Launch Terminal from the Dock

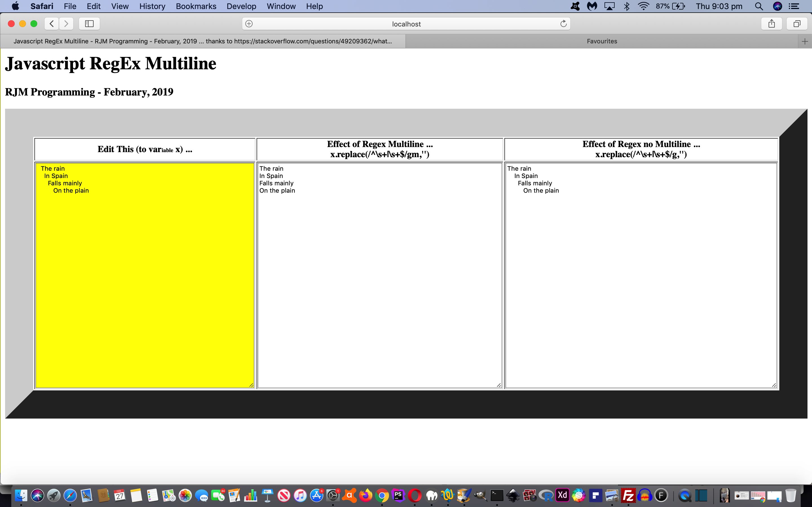497,496
